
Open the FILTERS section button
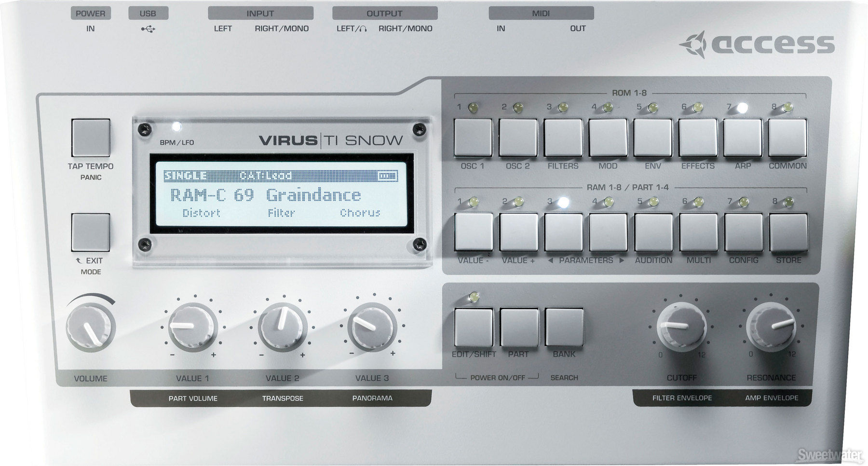[x=563, y=137]
